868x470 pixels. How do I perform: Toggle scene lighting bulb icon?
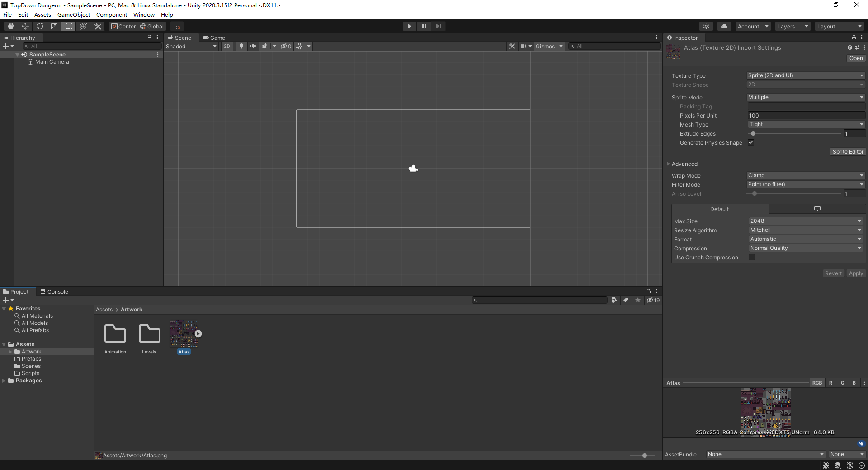(241, 46)
